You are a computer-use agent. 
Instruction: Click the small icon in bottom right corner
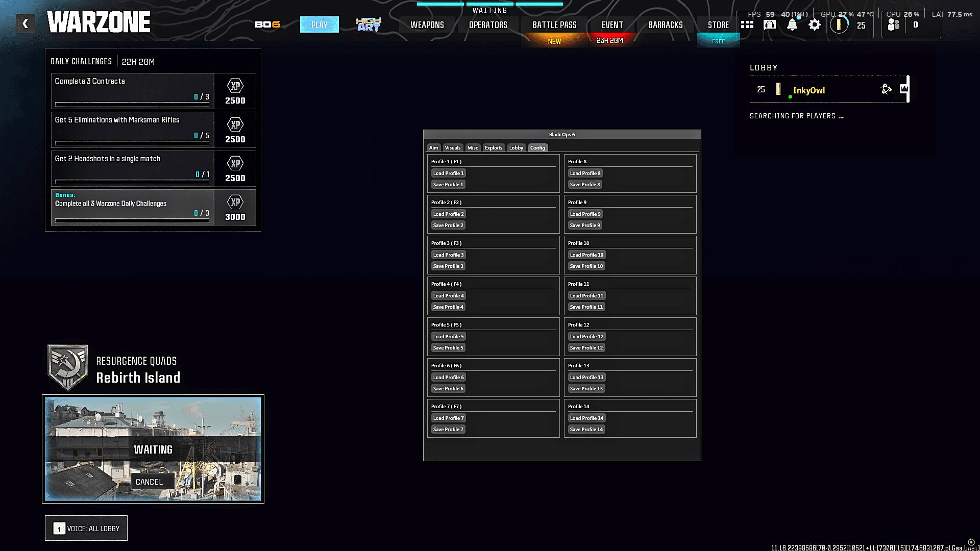[971, 542]
